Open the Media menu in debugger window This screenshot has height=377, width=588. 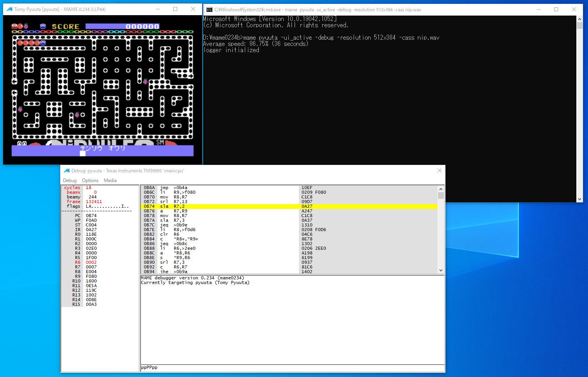click(110, 181)
